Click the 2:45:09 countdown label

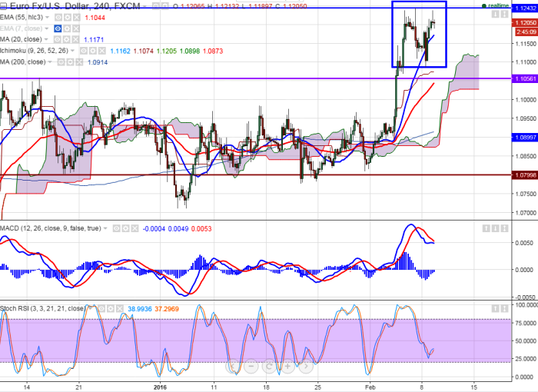pos(526,32)
